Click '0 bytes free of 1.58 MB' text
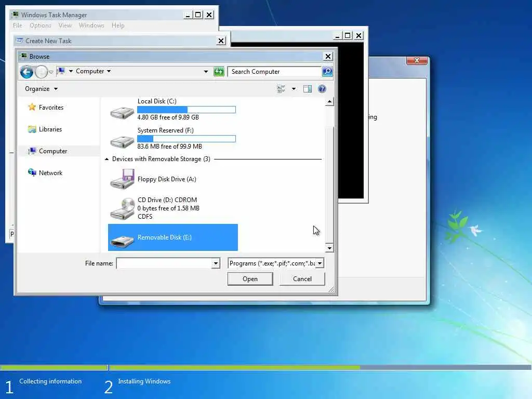The height and width of the screenshot is (399, 532). pos(168,208)
